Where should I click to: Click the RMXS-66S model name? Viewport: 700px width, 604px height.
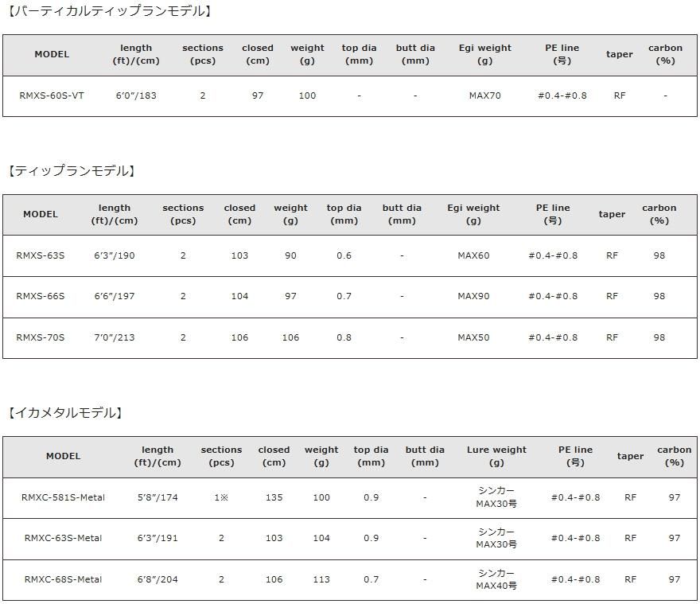(41, 296)
